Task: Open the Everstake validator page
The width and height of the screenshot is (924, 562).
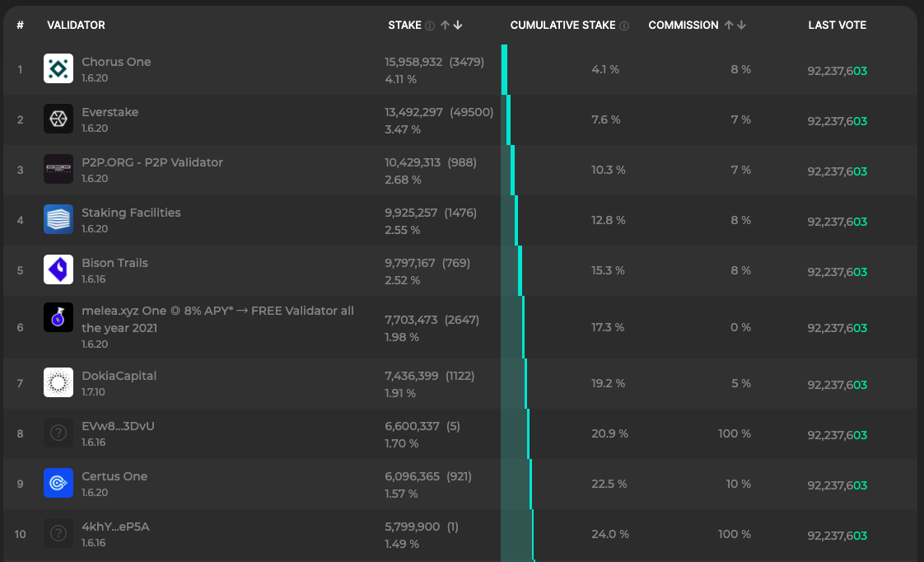Action: pos(110,112)
